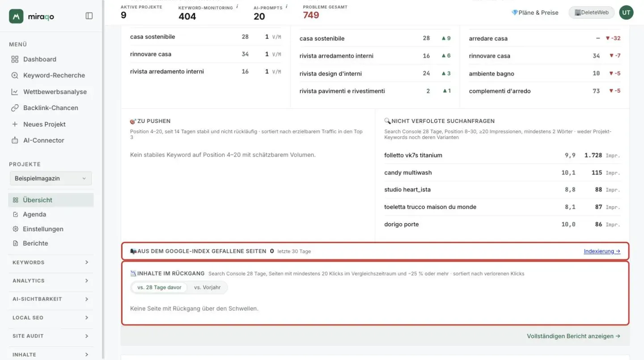Click the Einstellungen gear icon

pos(16,229)
